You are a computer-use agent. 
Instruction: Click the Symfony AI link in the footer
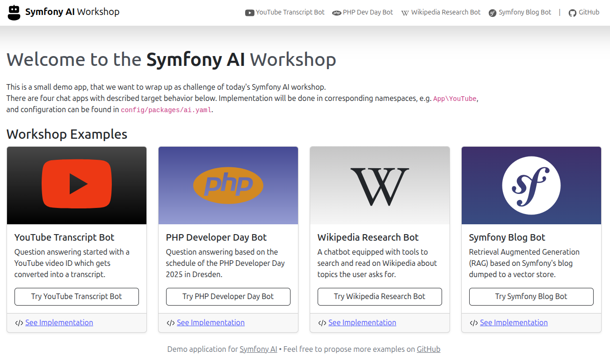tap(258, 349)
